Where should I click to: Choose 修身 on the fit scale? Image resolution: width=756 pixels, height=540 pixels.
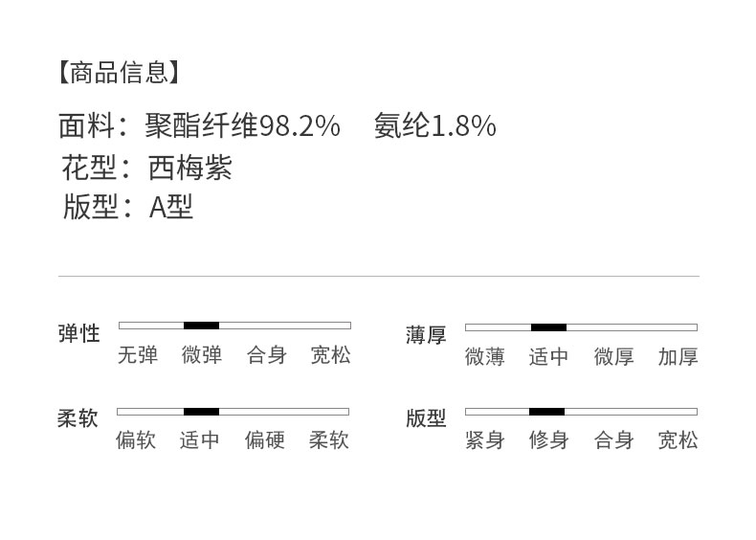548,440
